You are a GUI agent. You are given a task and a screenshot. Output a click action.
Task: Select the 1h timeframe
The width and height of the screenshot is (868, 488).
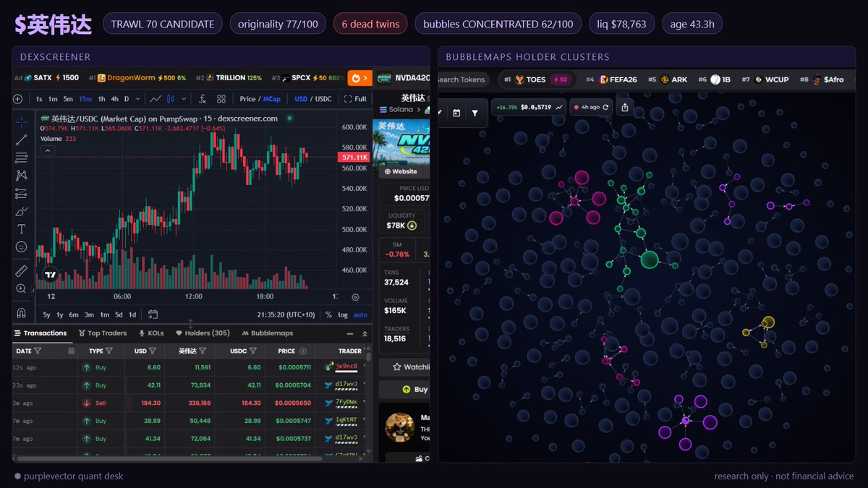pos(101,99)
